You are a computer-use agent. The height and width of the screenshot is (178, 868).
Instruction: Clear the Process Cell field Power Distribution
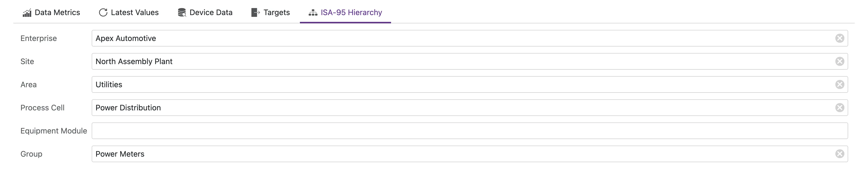point(840,108)
